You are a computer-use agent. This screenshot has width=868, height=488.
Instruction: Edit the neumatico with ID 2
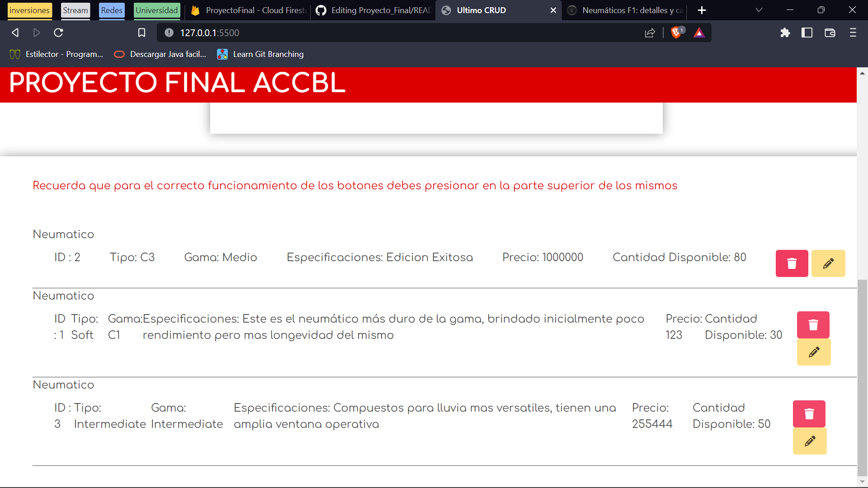click(828, 263)
